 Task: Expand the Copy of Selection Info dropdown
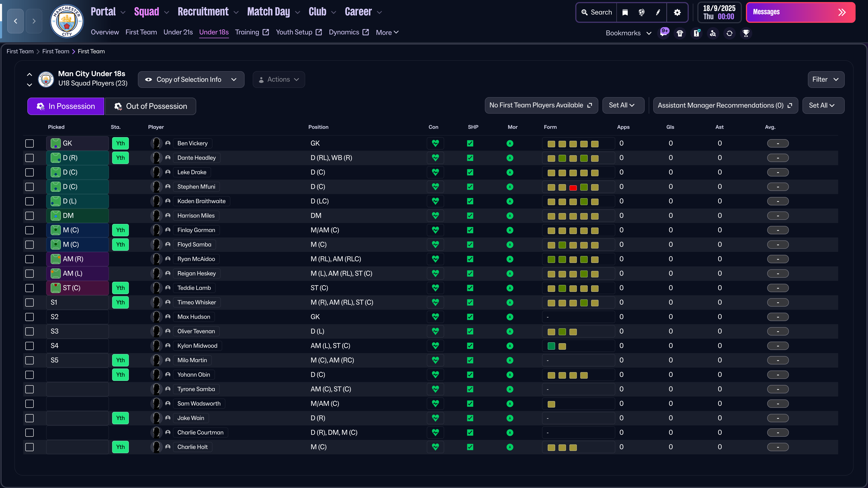coord(191,80)
